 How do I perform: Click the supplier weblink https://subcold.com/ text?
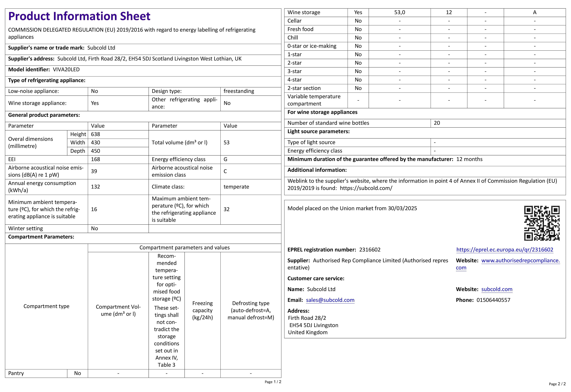pos(366,188)
